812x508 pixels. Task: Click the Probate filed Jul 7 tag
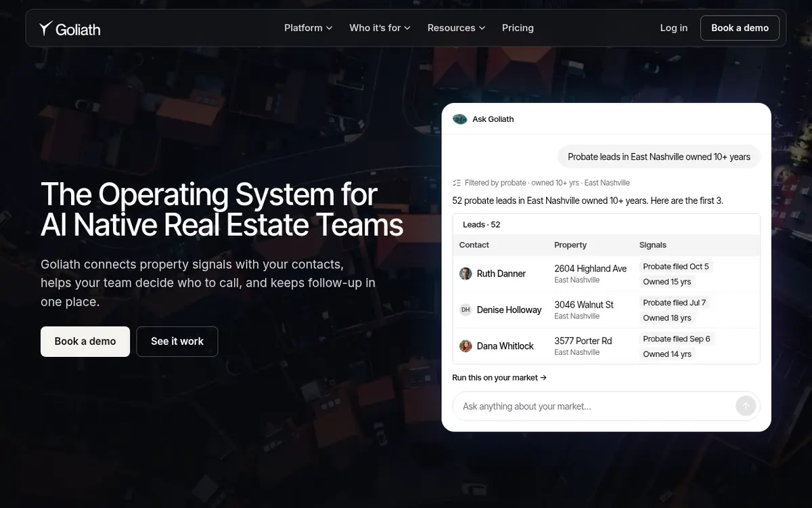(675, 303)
